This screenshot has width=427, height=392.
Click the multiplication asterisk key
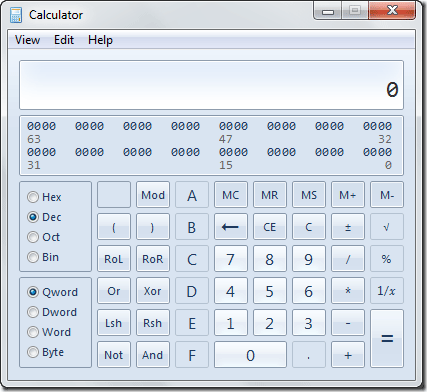[x=348, y=291]
